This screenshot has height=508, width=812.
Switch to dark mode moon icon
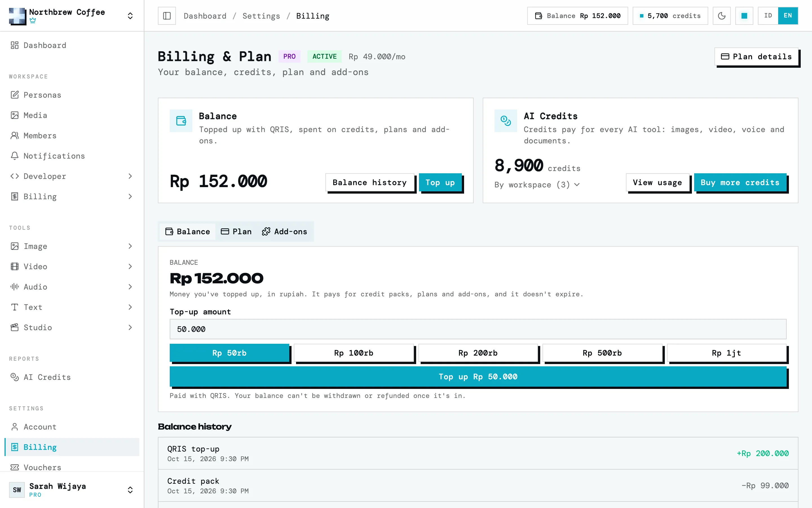[721, 16]
